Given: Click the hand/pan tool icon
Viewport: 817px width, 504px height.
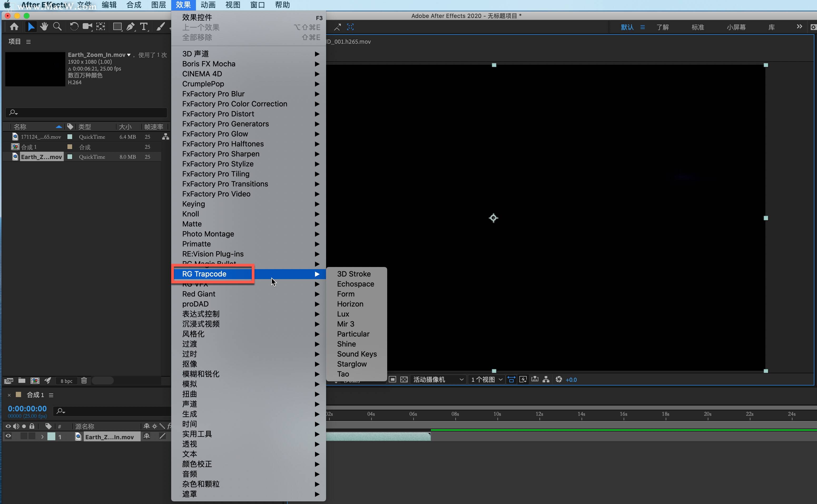Looking at the screenshot, I should [x=44, y=27].
